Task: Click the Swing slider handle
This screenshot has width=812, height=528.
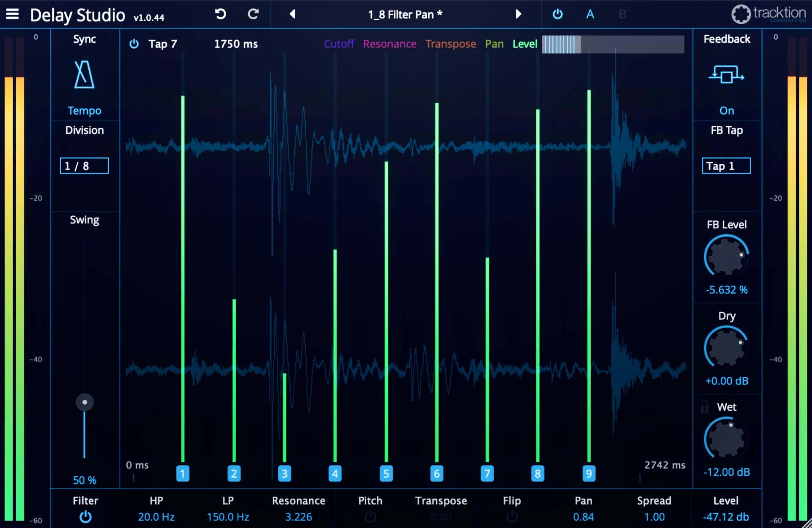Action: (x=85, y=402)
